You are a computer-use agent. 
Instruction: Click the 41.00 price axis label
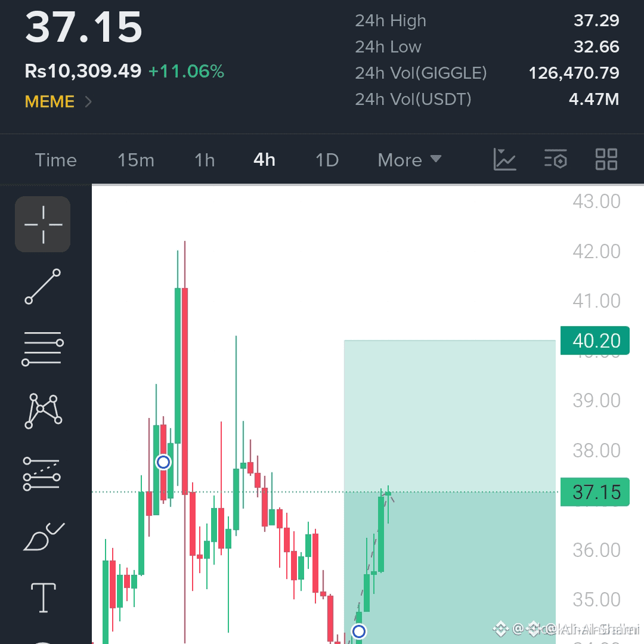[596, 301]
